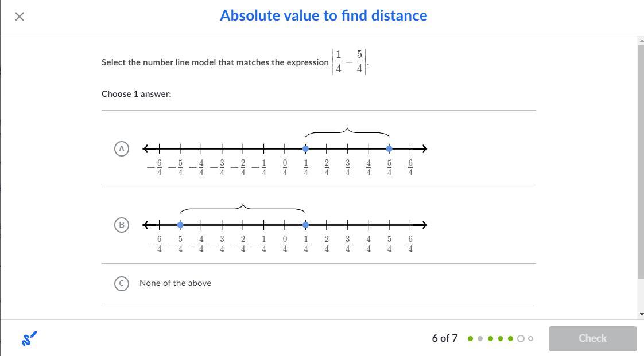Click the current question hollow circle indicator
644x356 pixels.
click(521, 338)
